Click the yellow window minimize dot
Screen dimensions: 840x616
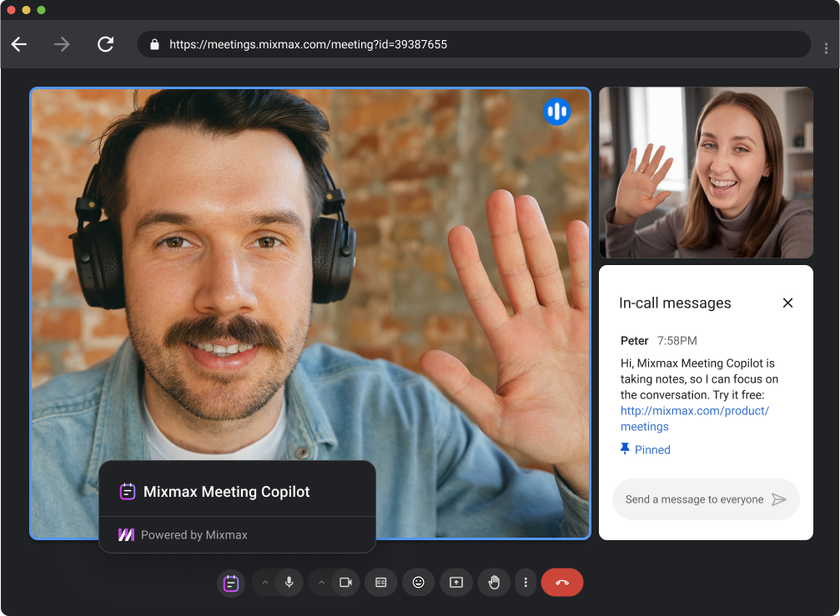coord(26,10)
